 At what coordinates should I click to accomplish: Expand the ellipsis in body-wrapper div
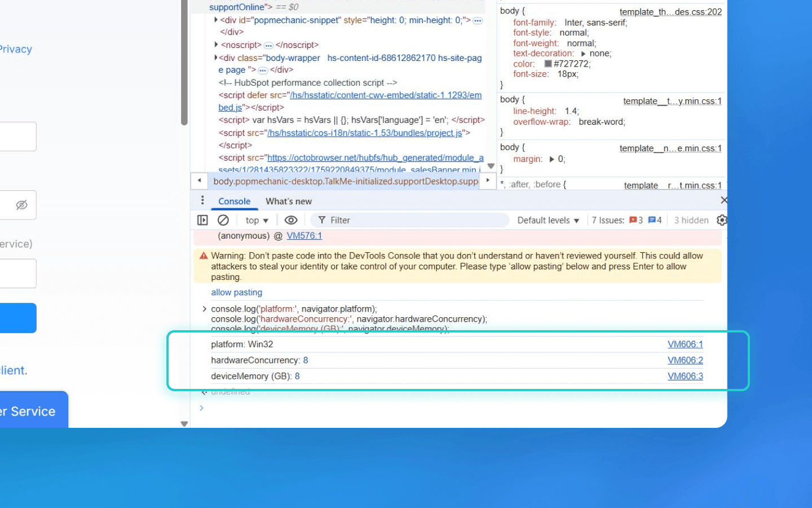point(263,71)
